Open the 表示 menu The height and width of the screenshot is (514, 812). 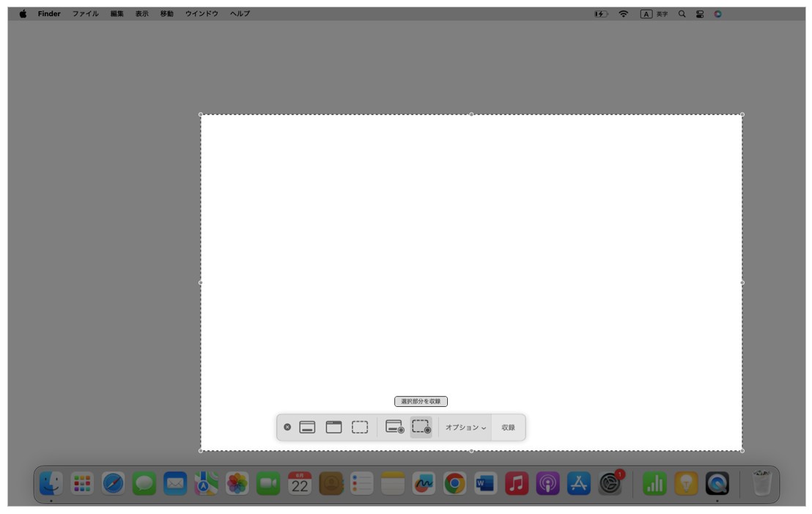point(142,14)
